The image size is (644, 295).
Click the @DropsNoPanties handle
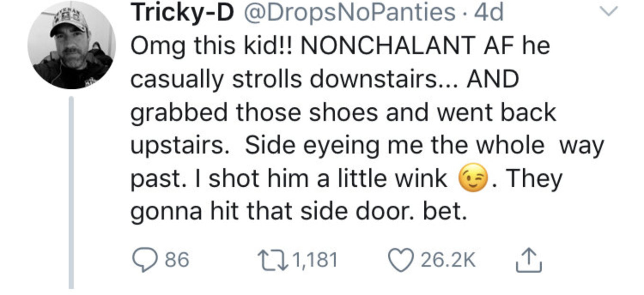(x=349, y=13)
